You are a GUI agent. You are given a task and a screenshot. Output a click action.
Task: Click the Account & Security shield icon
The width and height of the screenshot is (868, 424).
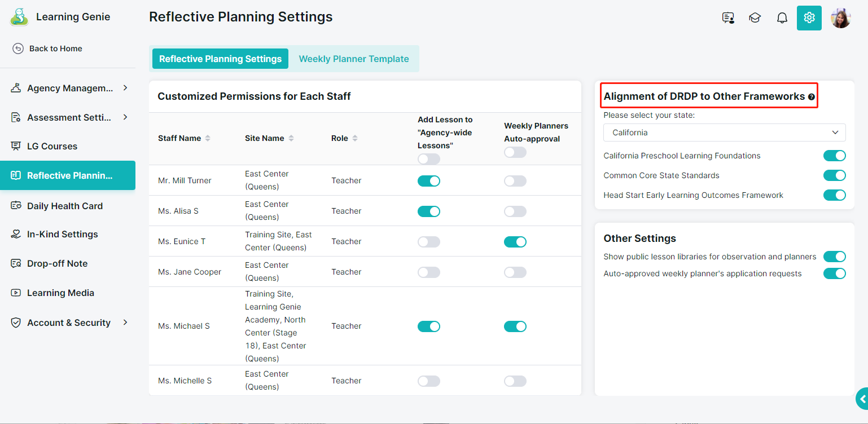coord(16,323)
